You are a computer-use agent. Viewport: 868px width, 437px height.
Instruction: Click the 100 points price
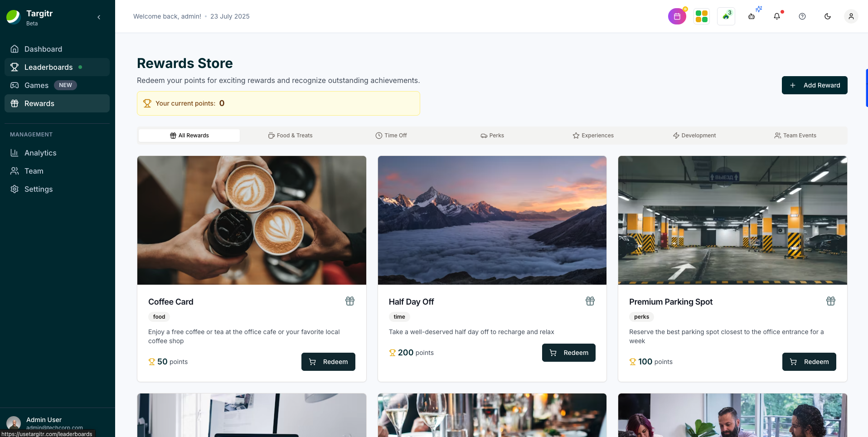pos(651,362)
